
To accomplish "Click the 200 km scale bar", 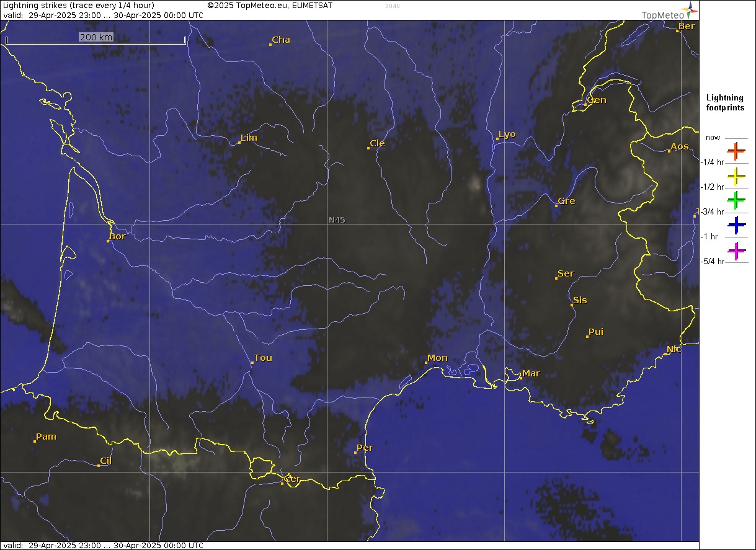I will [96, 38].
